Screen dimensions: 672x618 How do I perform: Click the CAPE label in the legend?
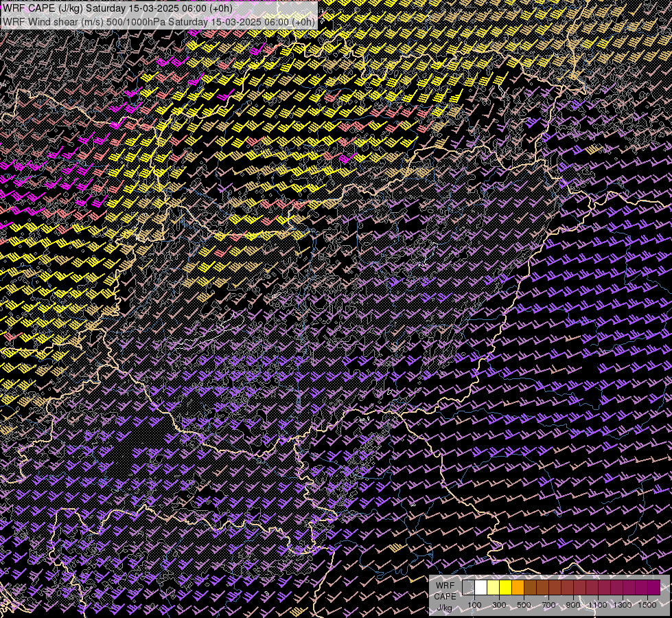point(445,597)
